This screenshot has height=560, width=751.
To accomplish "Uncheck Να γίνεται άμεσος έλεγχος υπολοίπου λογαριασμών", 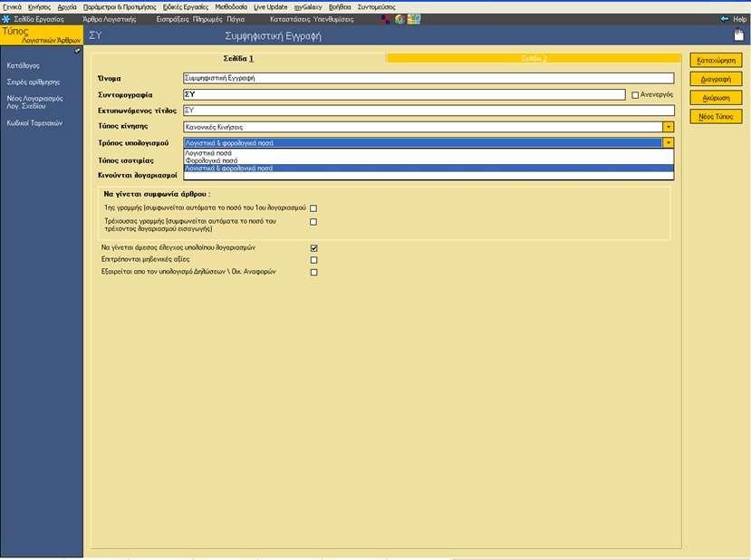I will tap(313, 248).
